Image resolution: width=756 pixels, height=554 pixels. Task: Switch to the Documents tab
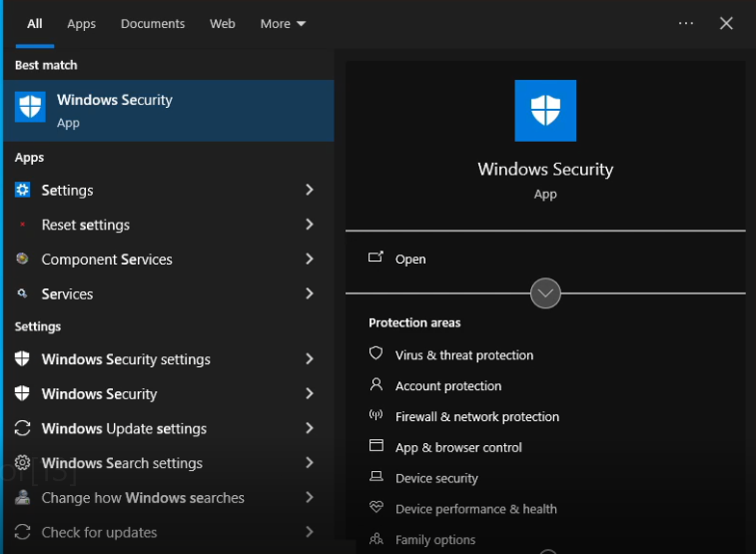[x=153, y=24]
